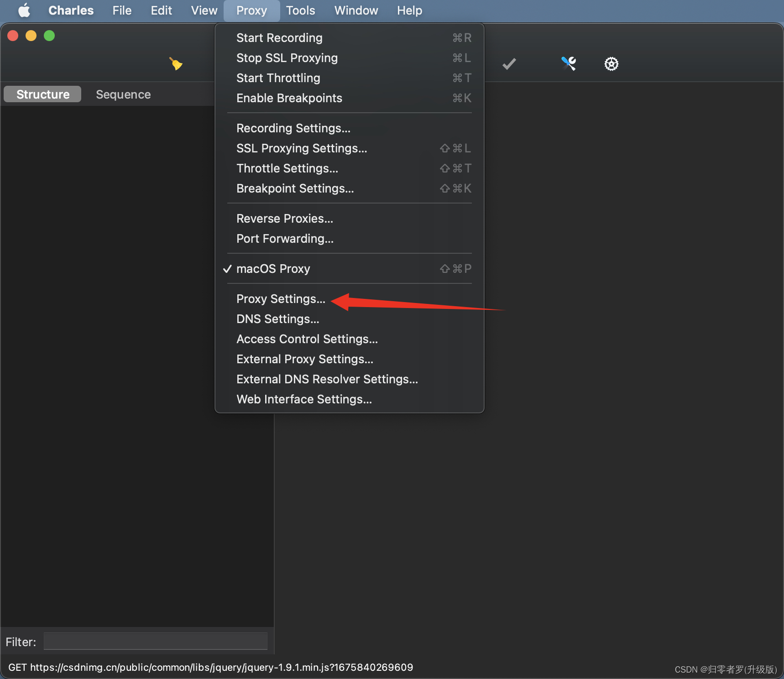Open the Charles application menu
Viewport: 784px width, 679px height.
coord(71,10)
